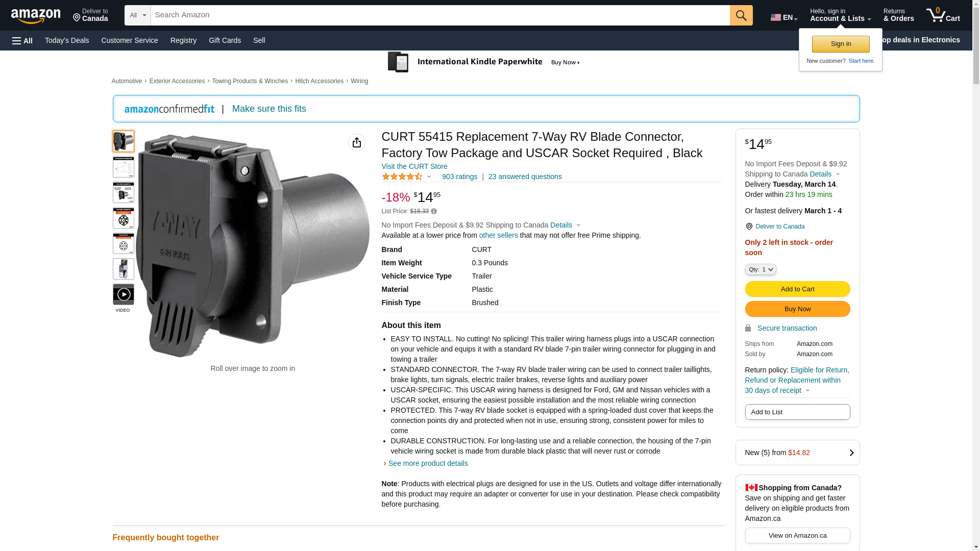Open the shopping cart icon
This screenshot has height=551, width=980.
943,15
